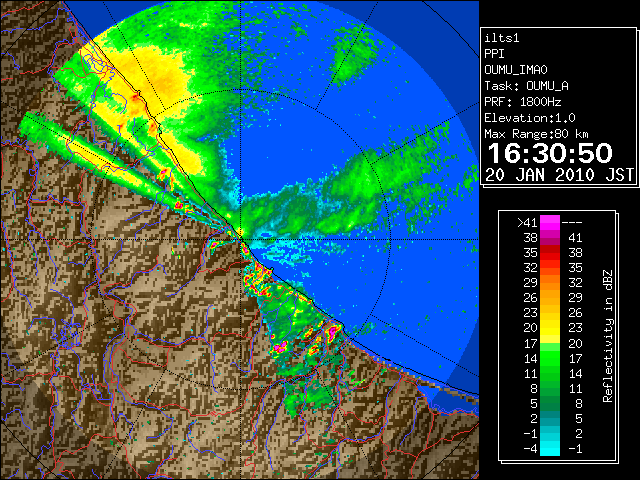
Task: Click the 16:30:50 timestamp
Action: (550, 153)
